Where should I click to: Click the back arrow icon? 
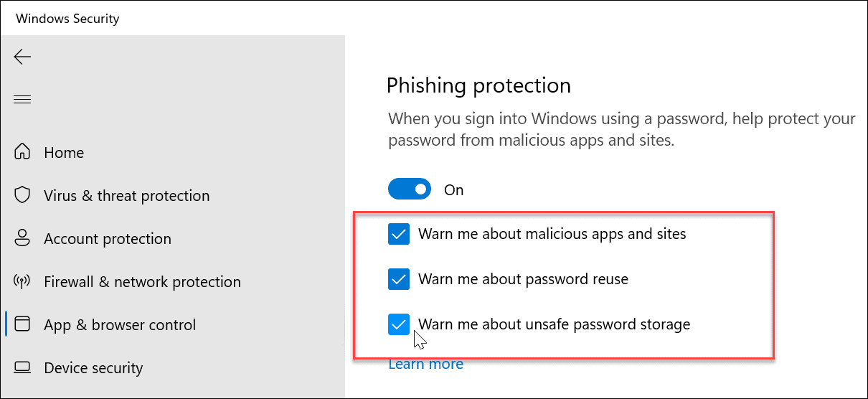pyautogui.click(x=22, y=57)
